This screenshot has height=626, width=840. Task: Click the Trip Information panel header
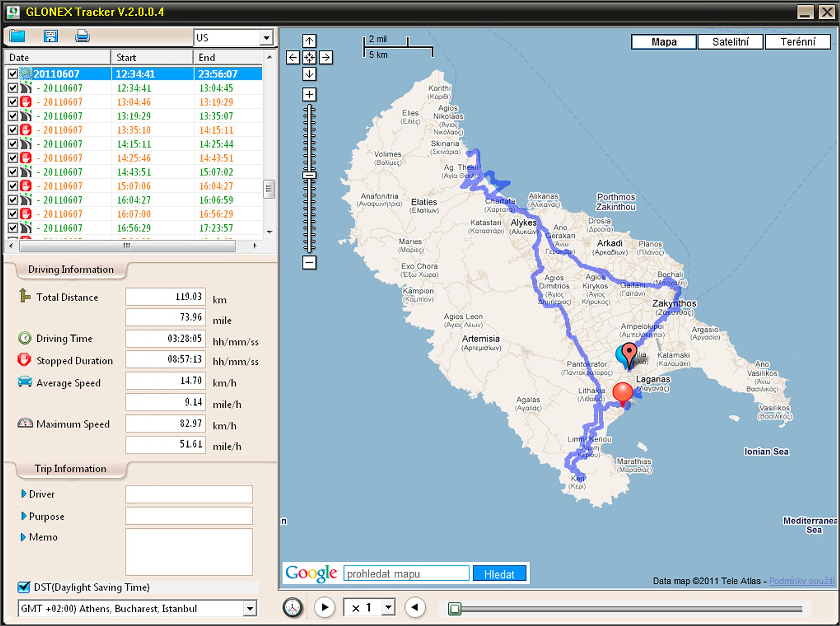point(70,469)
